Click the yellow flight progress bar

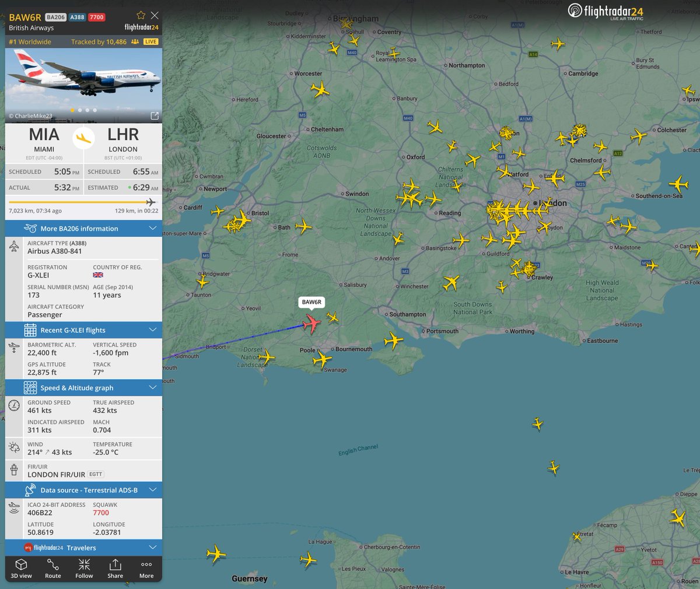click(x=76, y=201)
